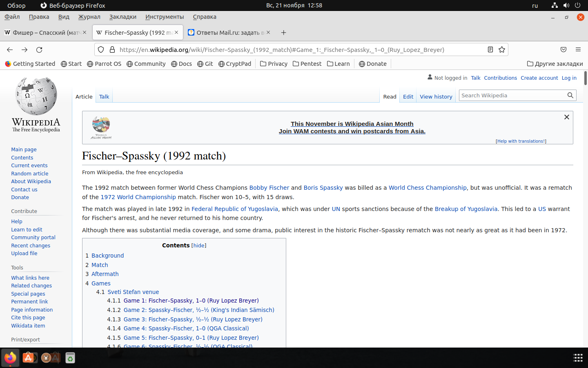This screenshot has width=588, height=368.
Task: Follow the Bobby Fischer link
Action: coord(269,188)
